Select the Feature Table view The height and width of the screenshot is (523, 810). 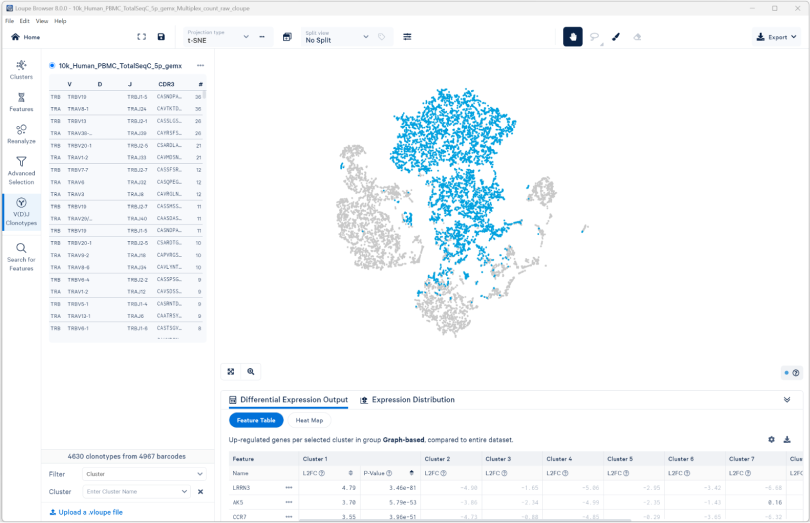coord(256,420)
